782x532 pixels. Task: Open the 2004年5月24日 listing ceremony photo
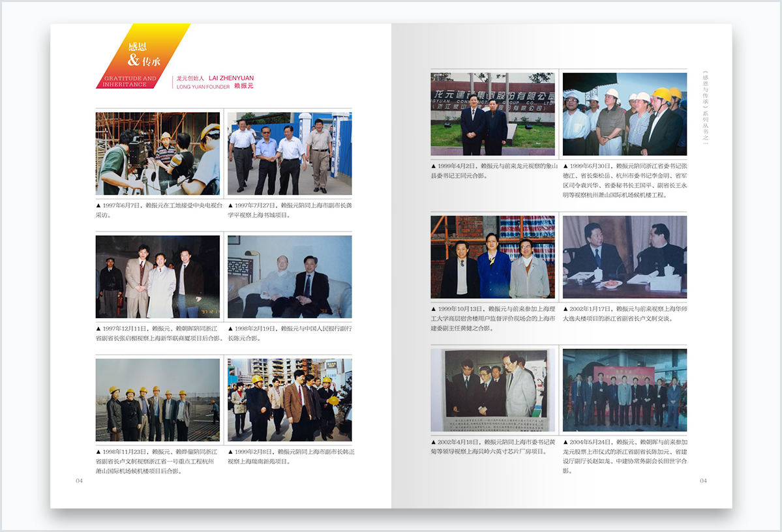tap(624, 390)
